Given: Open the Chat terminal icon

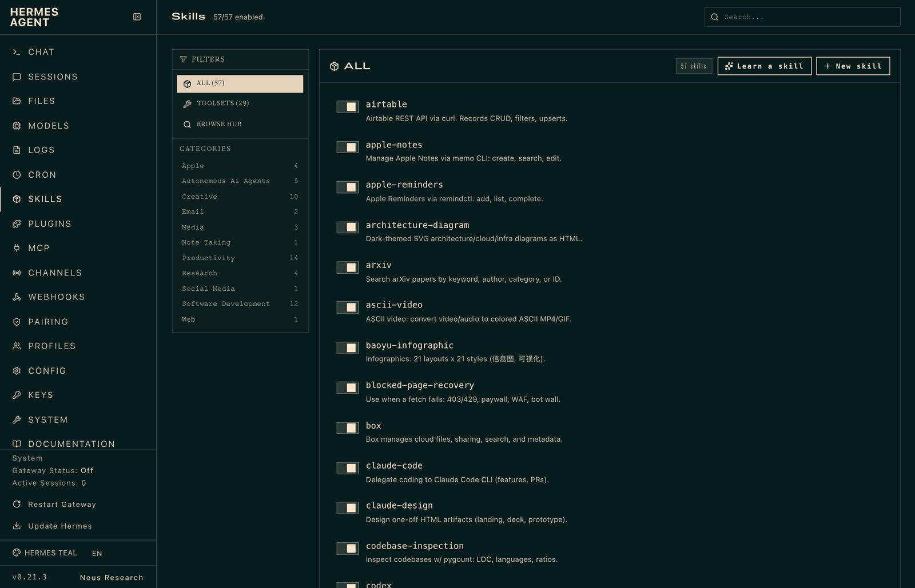Looking at the screenshot, I should point(17,52).
